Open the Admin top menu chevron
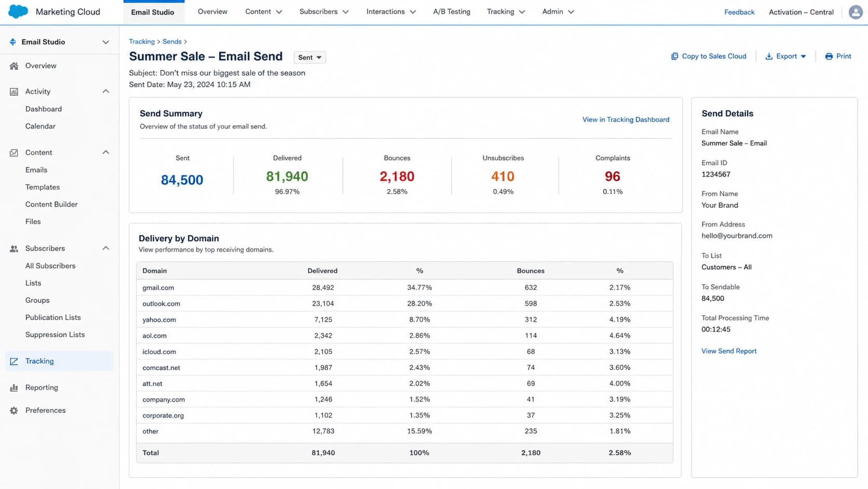This screenshot has width=868, height=489. 571,12
